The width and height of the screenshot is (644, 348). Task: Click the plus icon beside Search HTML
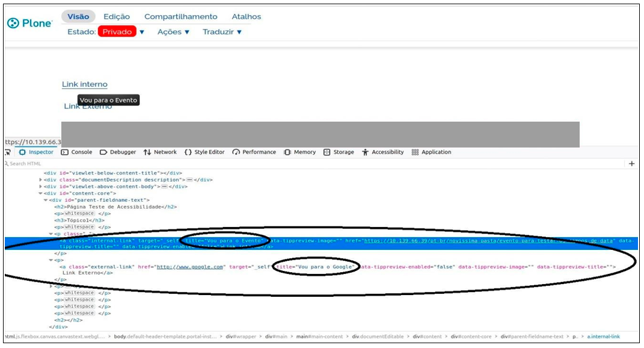[631, 164]
